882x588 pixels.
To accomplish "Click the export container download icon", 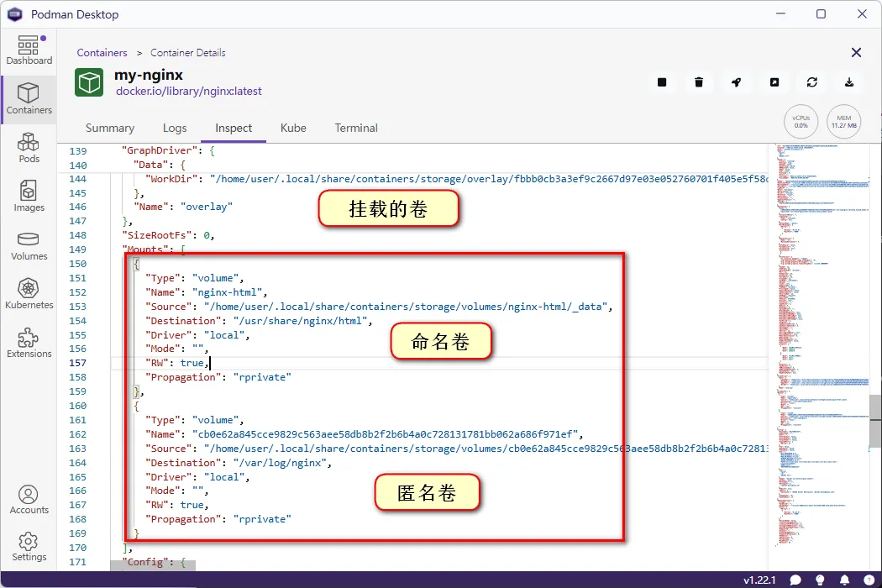I will pos(849,82).
